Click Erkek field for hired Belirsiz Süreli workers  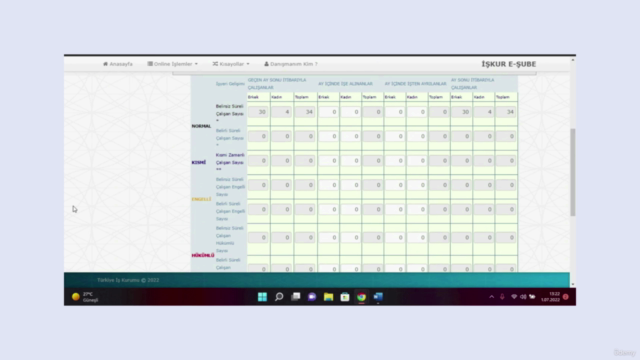point(328,112)
